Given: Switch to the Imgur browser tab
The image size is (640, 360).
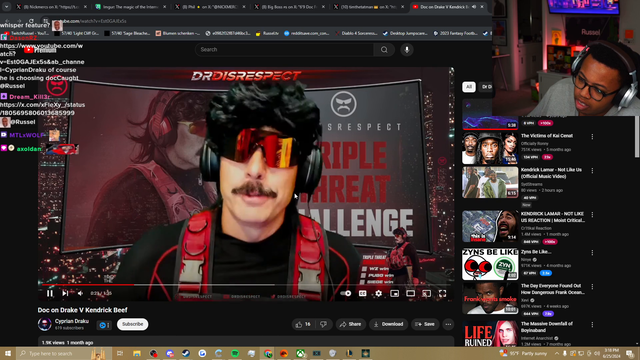Looking at the screenshot, I should click(131, 7).
